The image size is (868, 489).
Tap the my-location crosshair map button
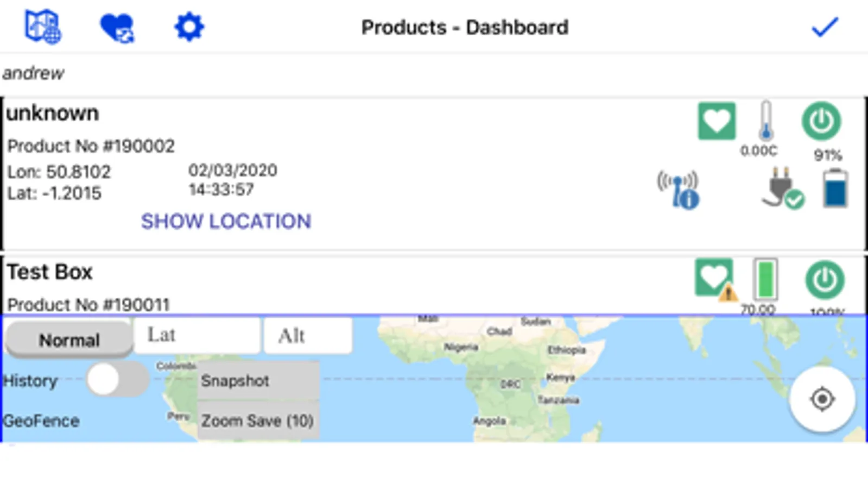pos(822,399)
